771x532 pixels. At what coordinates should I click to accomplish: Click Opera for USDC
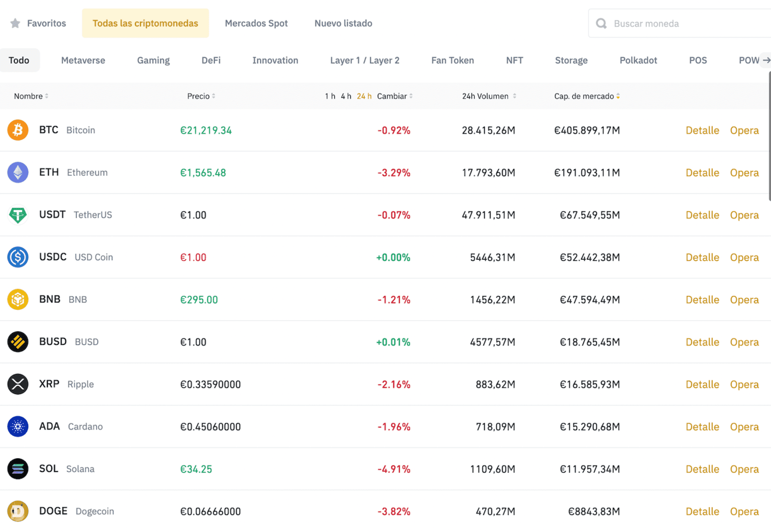(744, 257)
